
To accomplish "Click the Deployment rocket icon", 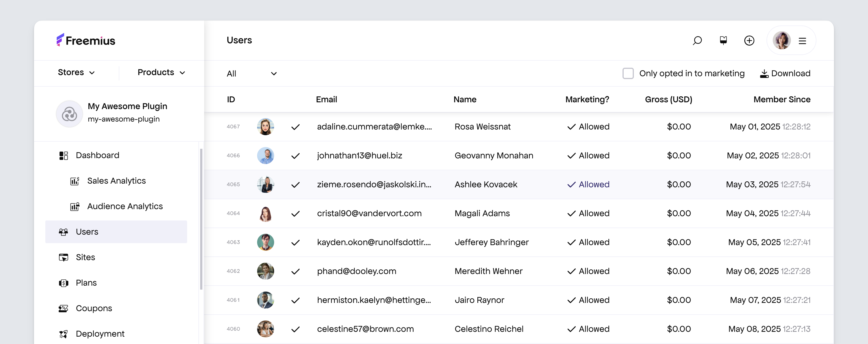I will pos(63,334).
